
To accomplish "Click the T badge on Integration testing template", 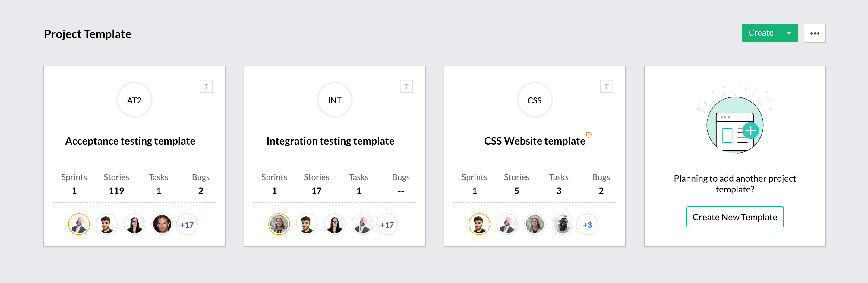I will coord(406,86).
